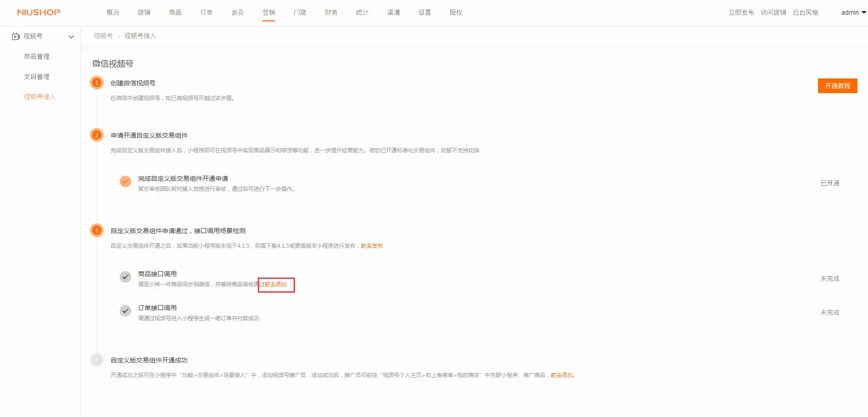Click the orange completed checkmark icon
Viewport: 868px width, 417px height.
tap(125, 182)
